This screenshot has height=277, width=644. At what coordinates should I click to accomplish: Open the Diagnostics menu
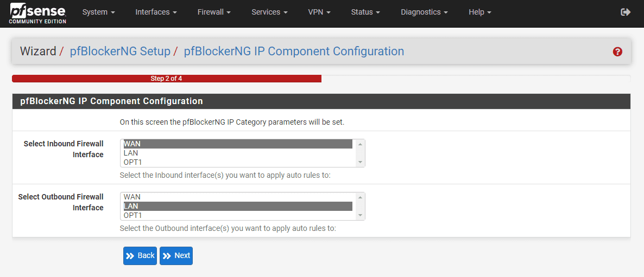point(424,12)
